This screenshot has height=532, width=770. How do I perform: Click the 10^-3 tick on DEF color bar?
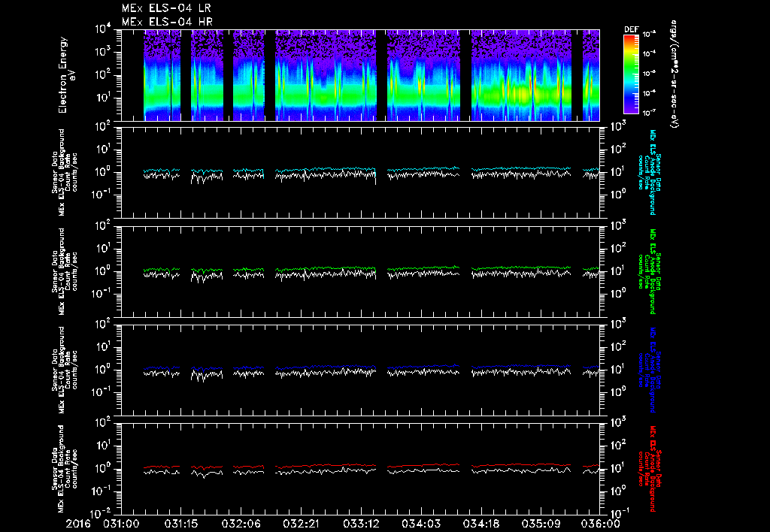click(x=650, y=34)
